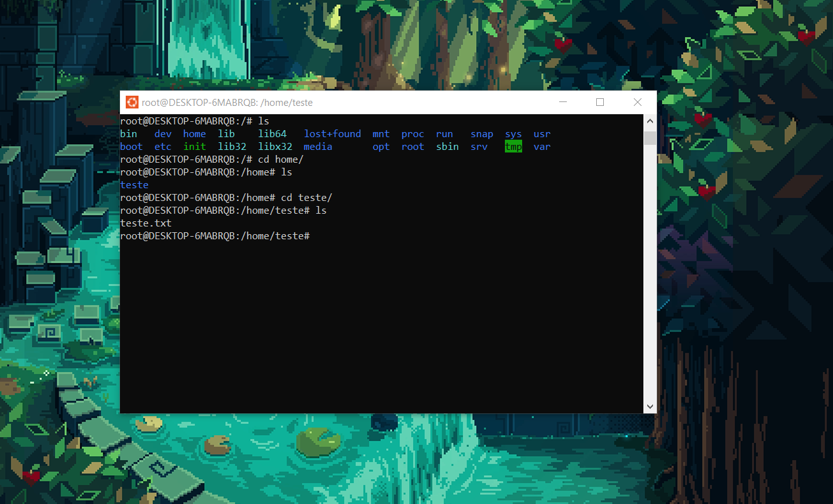
Task: Click the 'lost+found' directory name
Action: (x=333, y=134)
